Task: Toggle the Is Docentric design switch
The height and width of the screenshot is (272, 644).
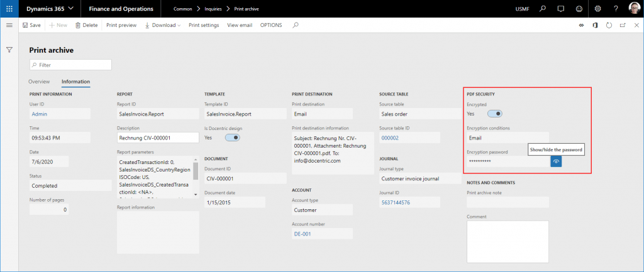Action: [233, 138]
